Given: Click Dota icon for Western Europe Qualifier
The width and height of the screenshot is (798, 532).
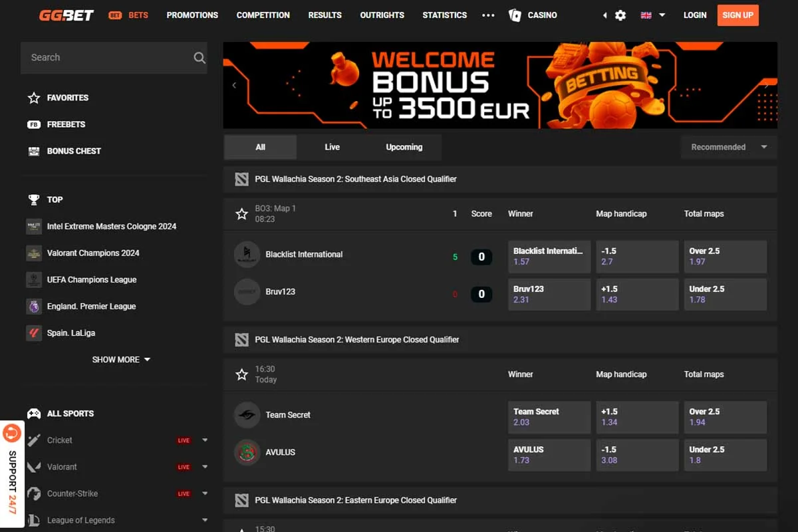Looking at the screenshot, I should point(241,340).
